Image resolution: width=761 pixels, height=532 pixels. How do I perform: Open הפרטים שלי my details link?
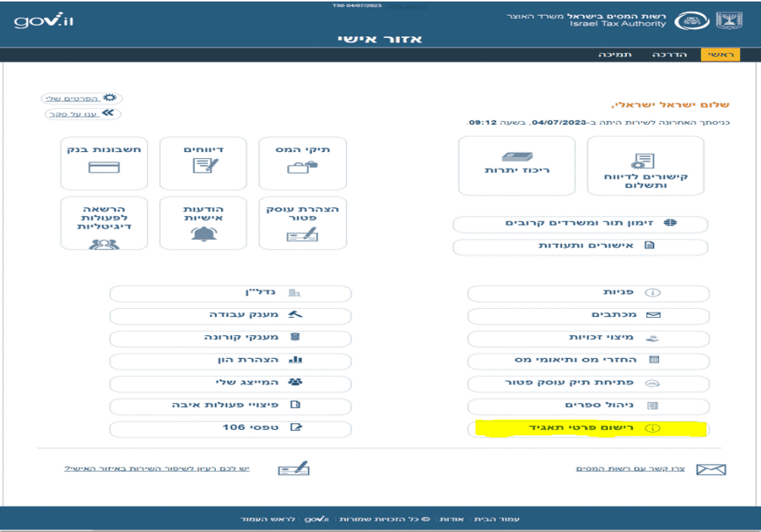pos(82,98)
